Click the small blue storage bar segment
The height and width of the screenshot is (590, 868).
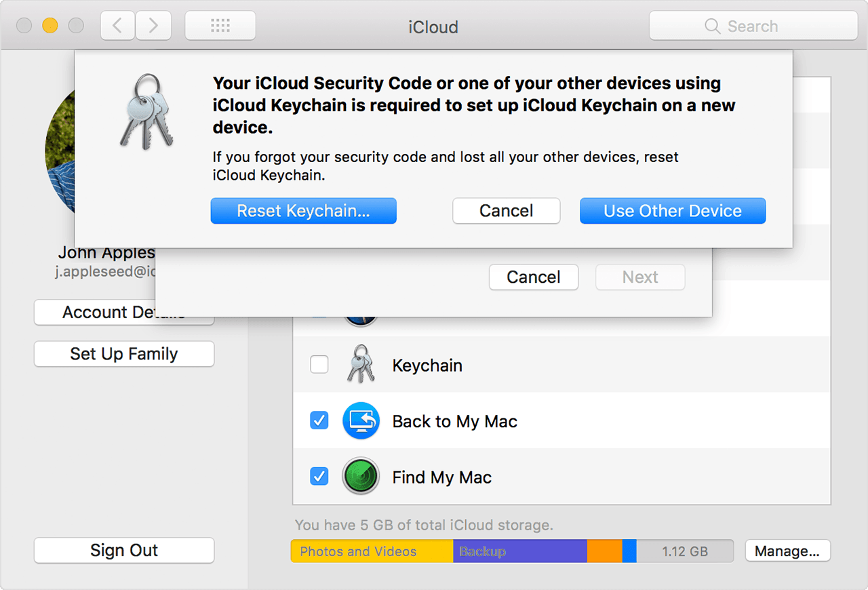click(x=629, y=551)
